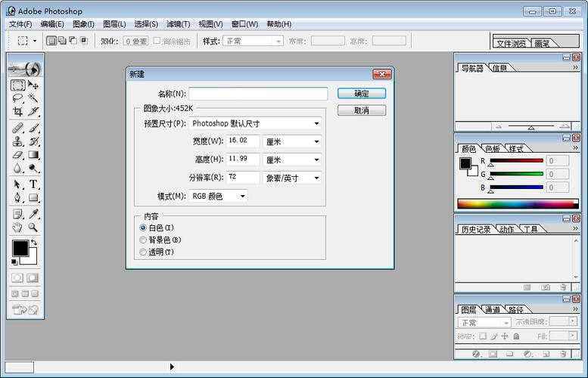Switch to the 信息 tab

(x=499, y=68)
